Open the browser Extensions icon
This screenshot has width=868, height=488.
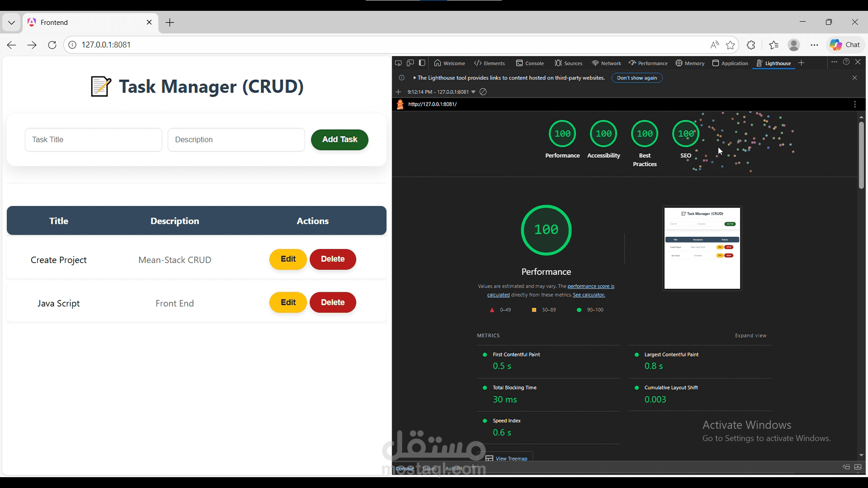[x=751, y=45]
